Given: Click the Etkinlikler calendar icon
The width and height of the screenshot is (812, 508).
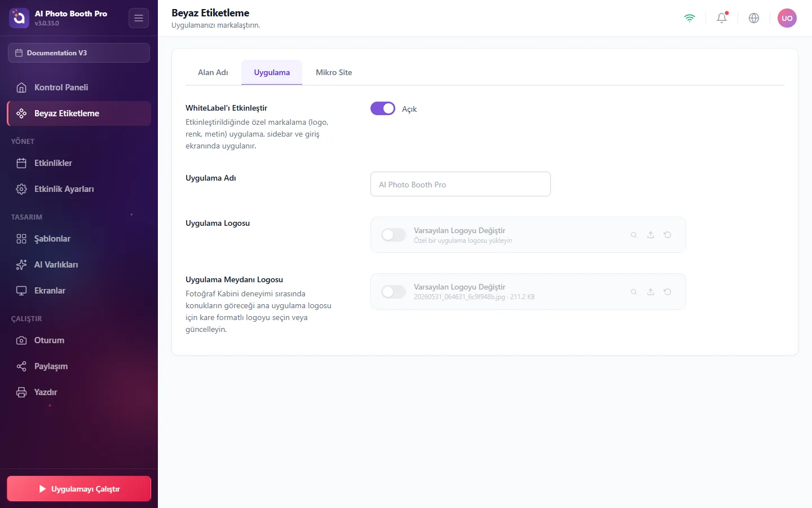Looking at the screenshot, I should 21,163.
